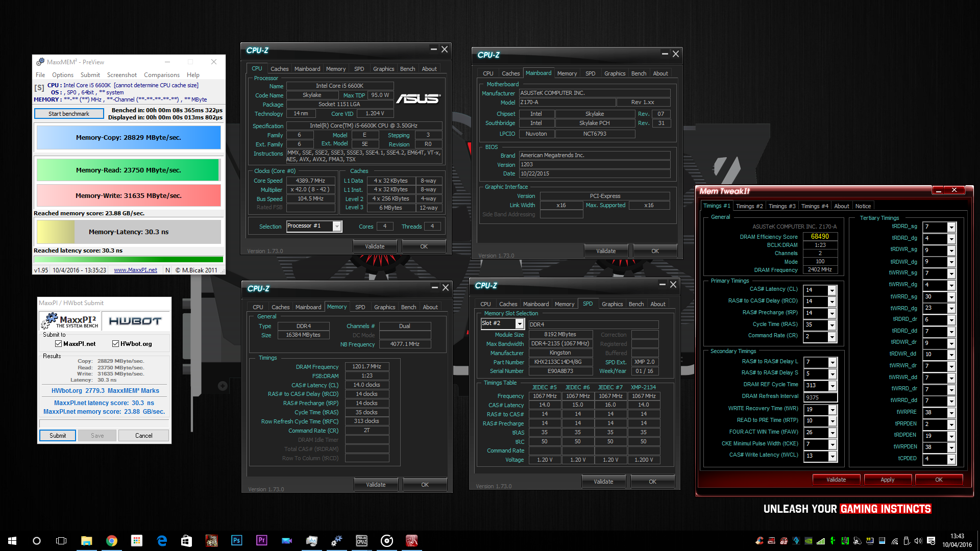Open the Slot #2 memory slot dropdown
The image size is (980, 551).
(x=519, y=323)
